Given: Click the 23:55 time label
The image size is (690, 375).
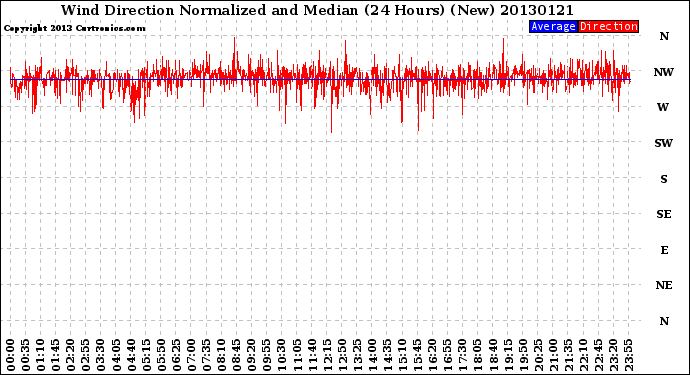Looking at the screenshot, I should point(629,355).
